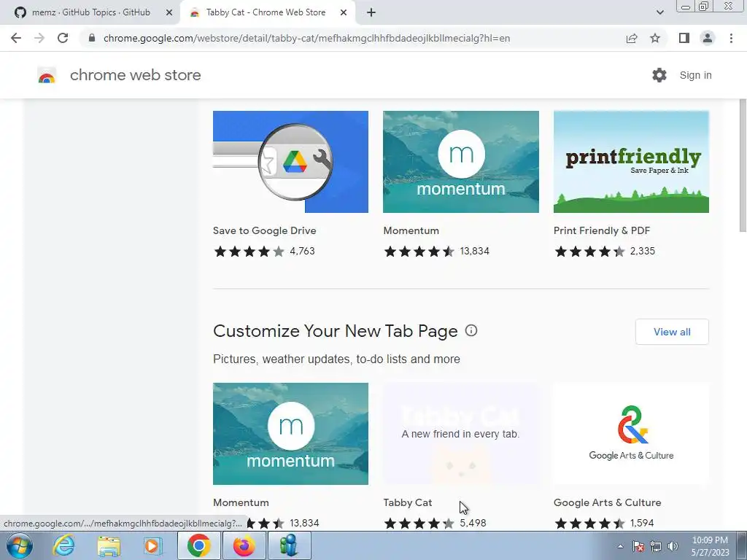
Task: Show info icon beside Customize Your New Tab Page
Action: click(x=471, y=330)
